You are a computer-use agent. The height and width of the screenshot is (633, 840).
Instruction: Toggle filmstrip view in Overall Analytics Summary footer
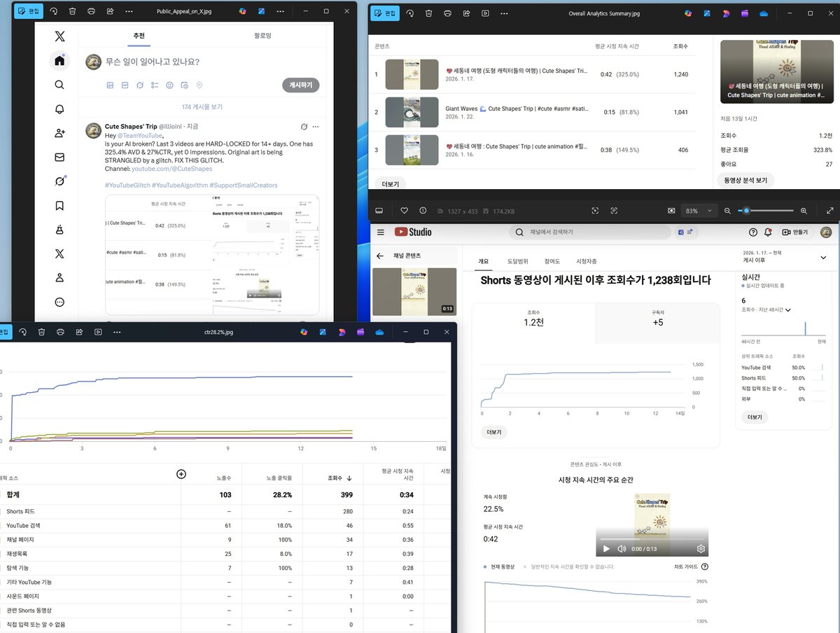379,210
